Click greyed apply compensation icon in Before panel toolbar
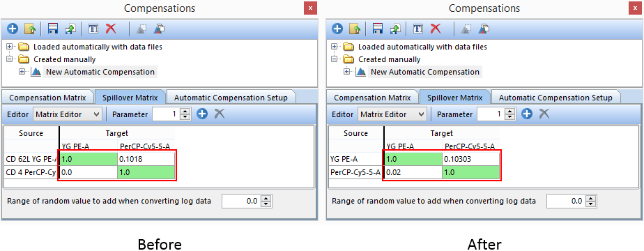 pyautogui.click(x=141, y=29)
